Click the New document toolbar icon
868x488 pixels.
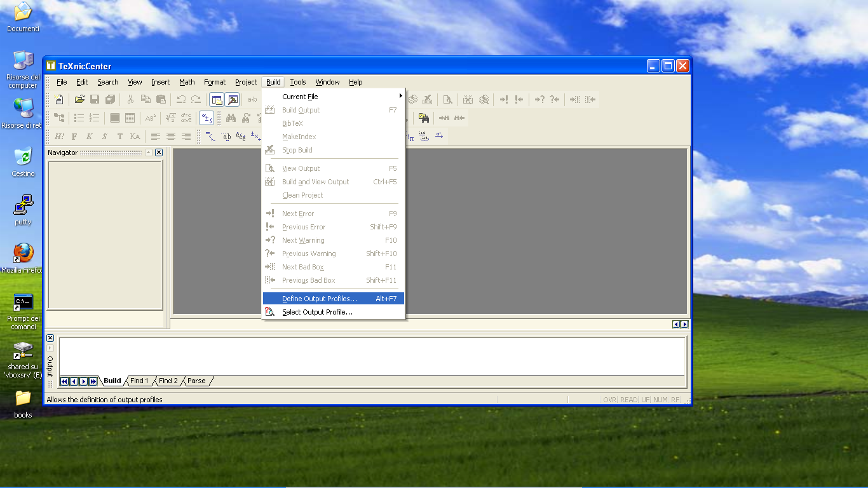pyautogui.click(x=59, y=99)
